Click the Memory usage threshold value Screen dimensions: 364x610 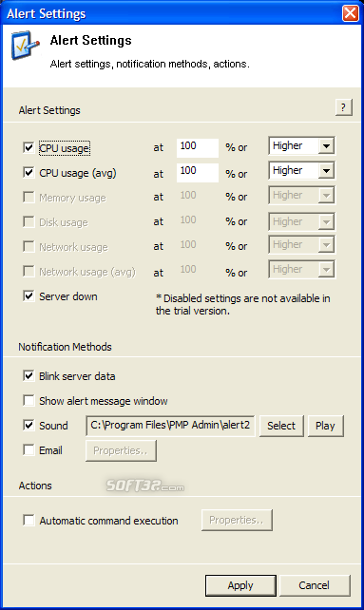(x=188, y=195)
